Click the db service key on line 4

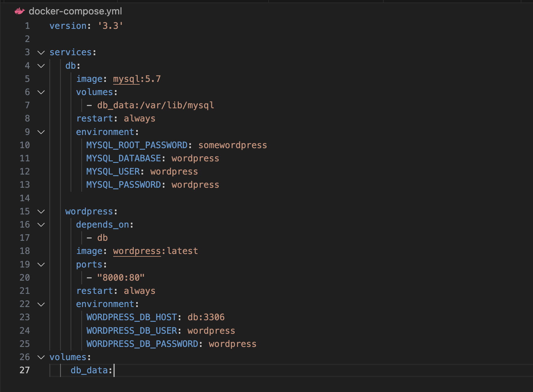71,66
